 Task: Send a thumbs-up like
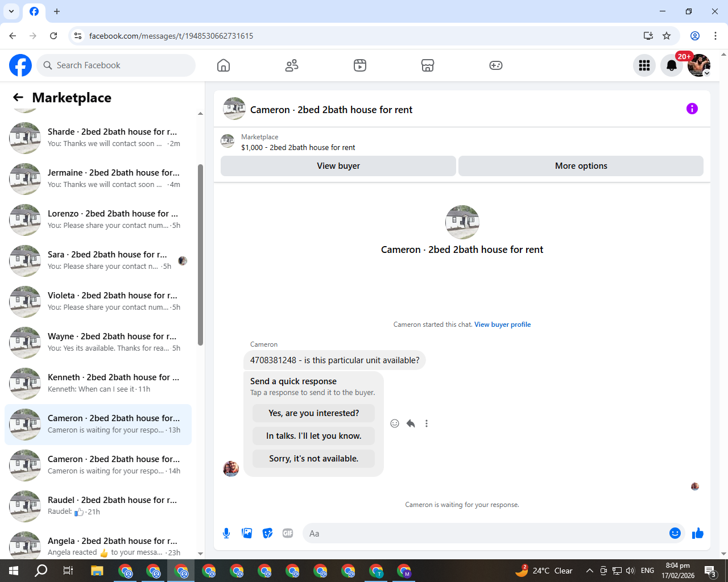pyautogui.click(x=698, y=533)
